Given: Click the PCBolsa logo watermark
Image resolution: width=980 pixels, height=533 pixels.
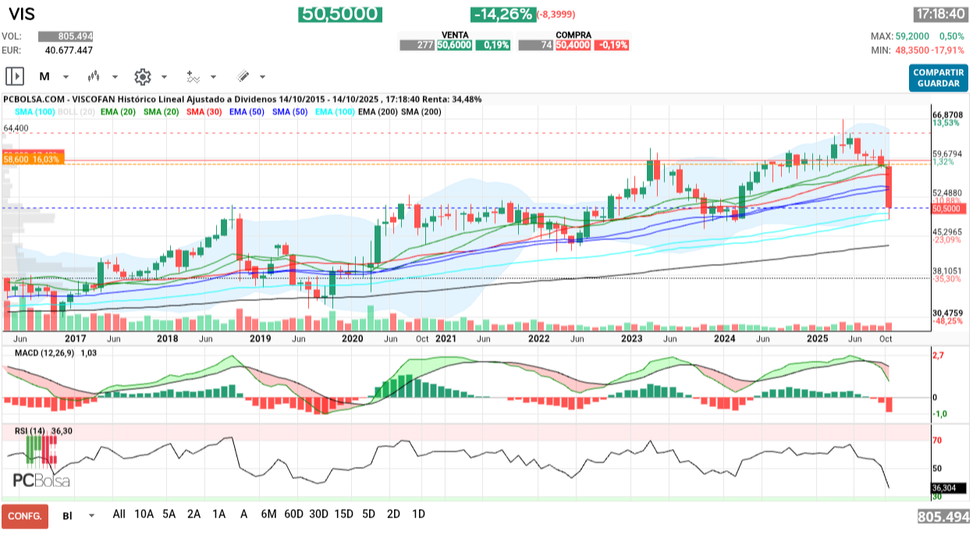Looking at the screenshot, I should point(41,480).
